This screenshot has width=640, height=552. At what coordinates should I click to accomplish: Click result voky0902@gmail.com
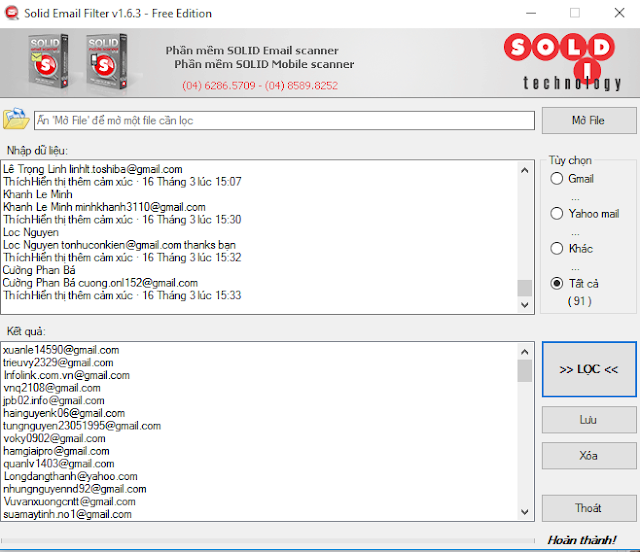click(54, 438)
